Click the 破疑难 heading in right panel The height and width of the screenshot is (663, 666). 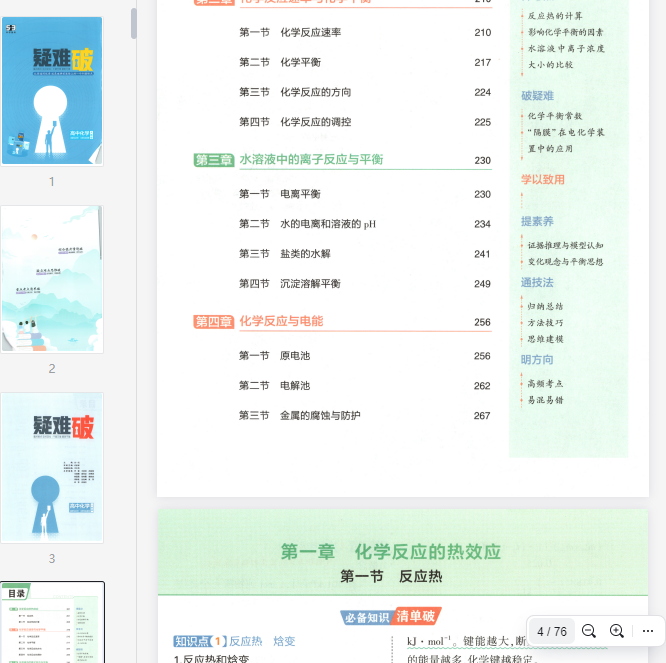pyautogui.click(x=537, y=96)
